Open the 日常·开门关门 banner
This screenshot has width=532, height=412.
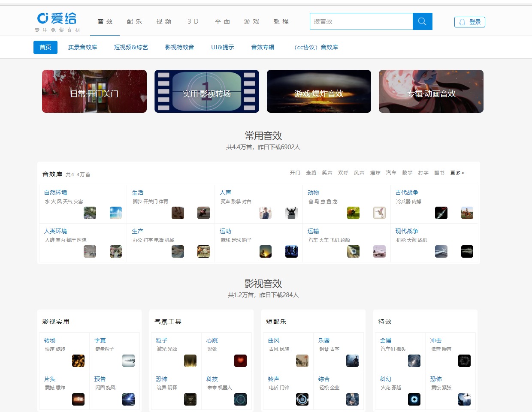point(94,91)
